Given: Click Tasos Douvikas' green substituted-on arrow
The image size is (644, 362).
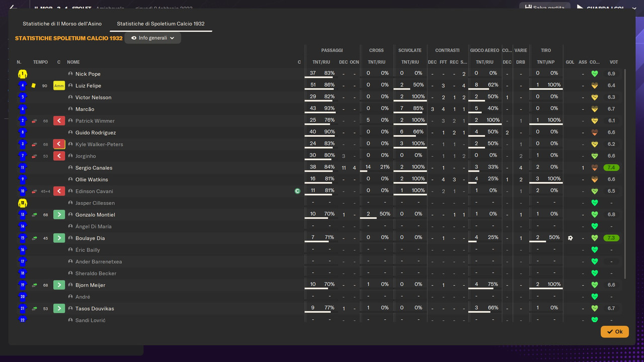Looking at the screenshot, I should click(59, 308).
